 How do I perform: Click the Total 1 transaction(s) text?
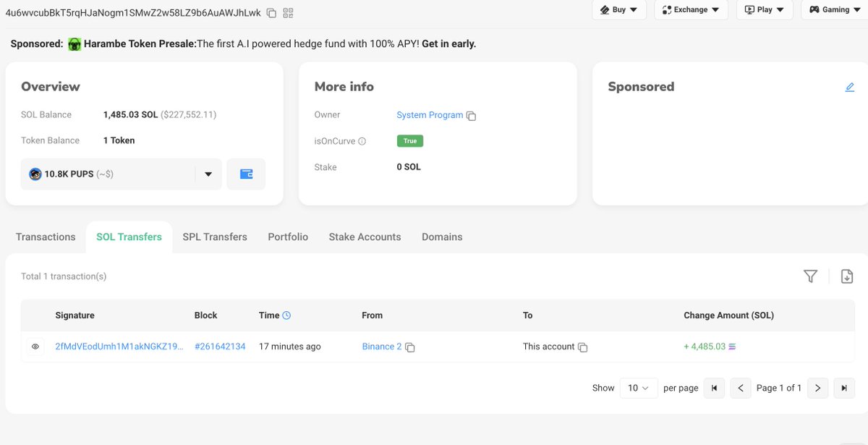pyautogui.click(x=64, y=276)
